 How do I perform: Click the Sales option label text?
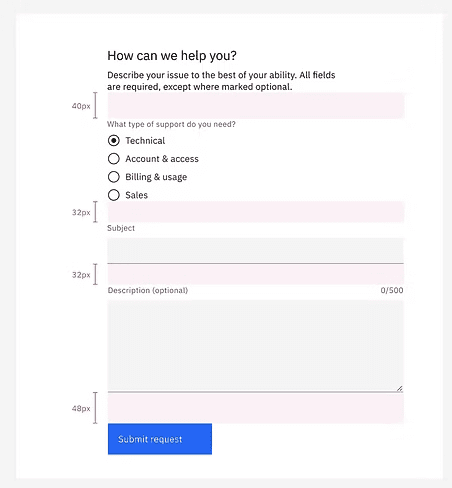[136, 195]
